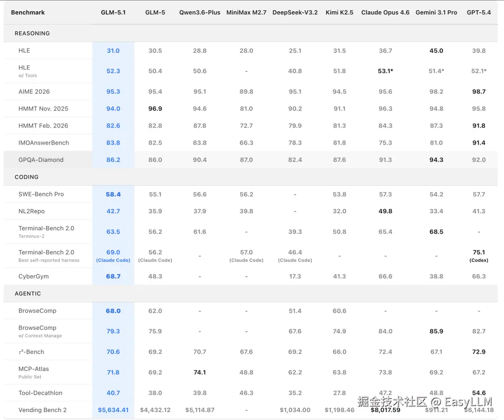Select the 39.3 DeepSeek Terminal-Bench score
The height and width of the screenshot is (420, 504).
point(295,231)
